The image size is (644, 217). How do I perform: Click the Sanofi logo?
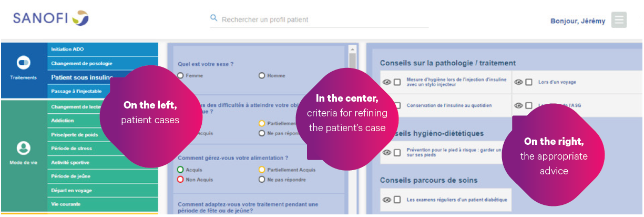(x=50, y=18)
